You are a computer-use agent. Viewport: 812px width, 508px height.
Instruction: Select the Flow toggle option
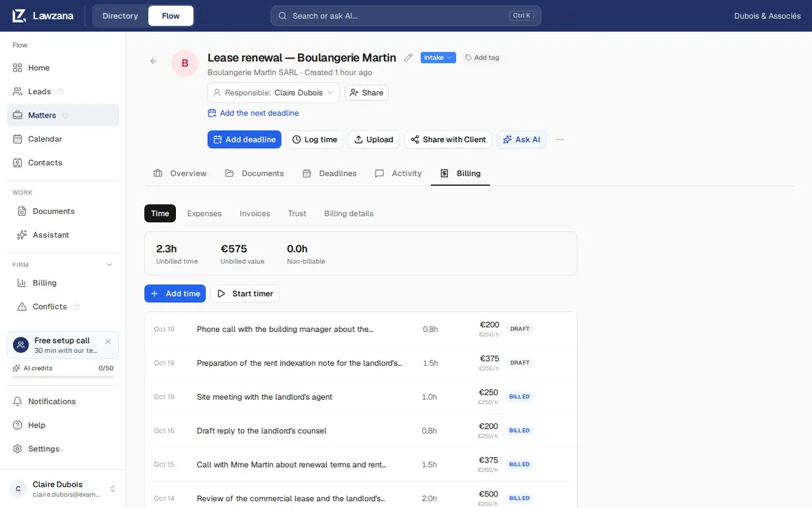coord(171,16)
